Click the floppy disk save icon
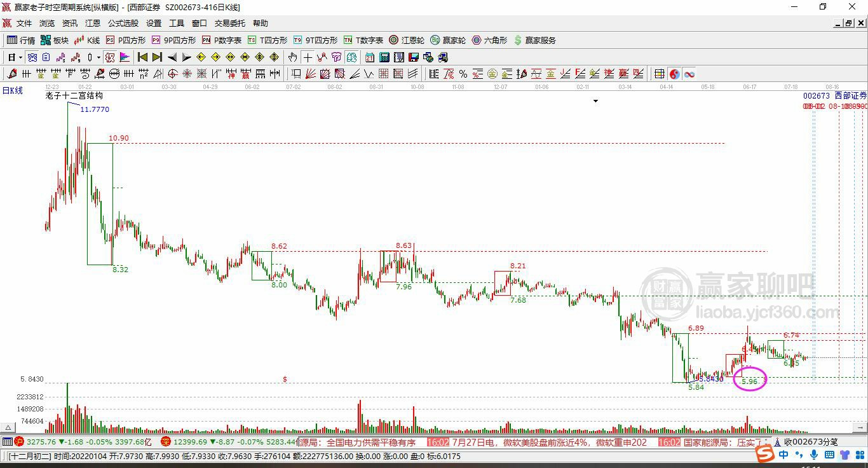This screenshot has height=468, width=868. coord(413,57)
